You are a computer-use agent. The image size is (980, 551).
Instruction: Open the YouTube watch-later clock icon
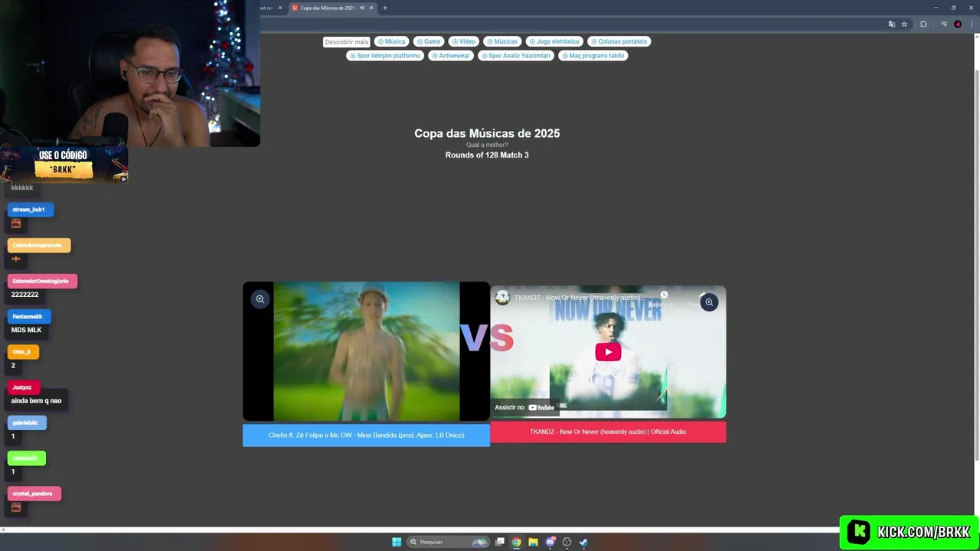pyautogui.click(x=665, y=295)
